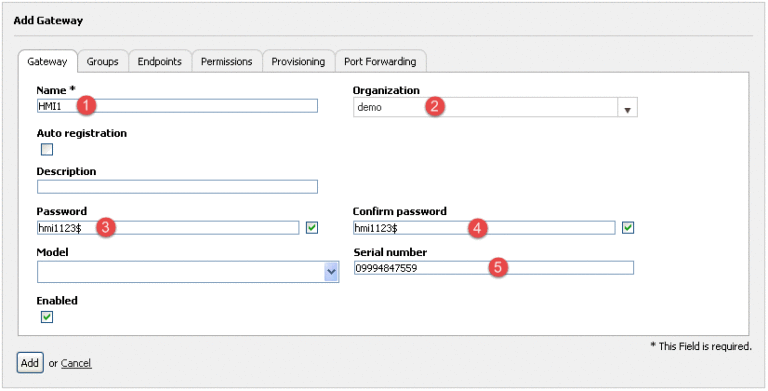Click the red callout marker 5

pyautogui.click(x=498, y=268)
